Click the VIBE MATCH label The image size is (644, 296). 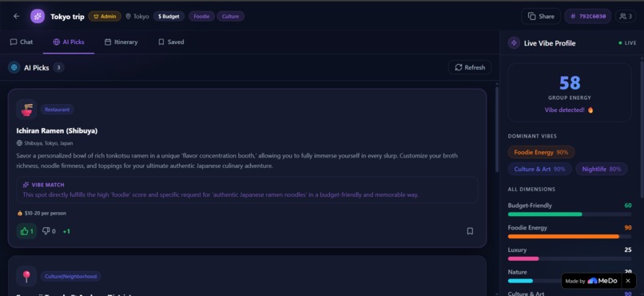(43, 185)
